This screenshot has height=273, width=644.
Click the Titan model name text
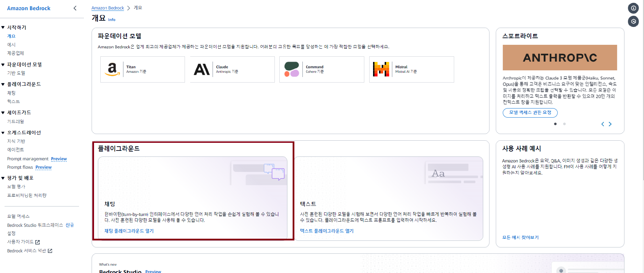(x=131, y=67)
